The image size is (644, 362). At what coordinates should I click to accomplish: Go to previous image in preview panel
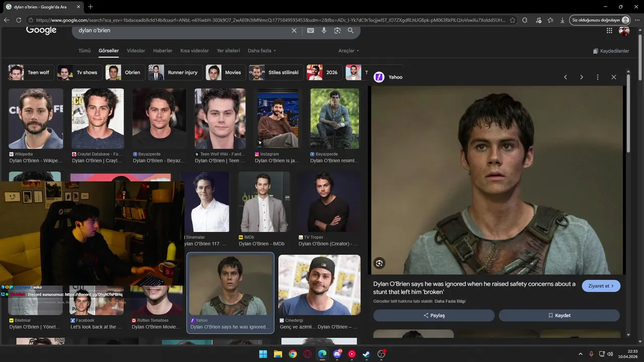[566, 77]
